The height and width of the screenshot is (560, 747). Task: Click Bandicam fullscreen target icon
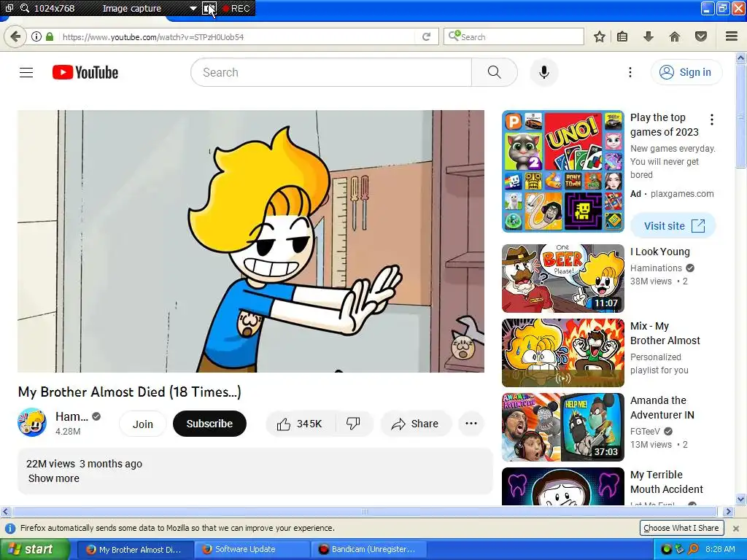(9, 8)
